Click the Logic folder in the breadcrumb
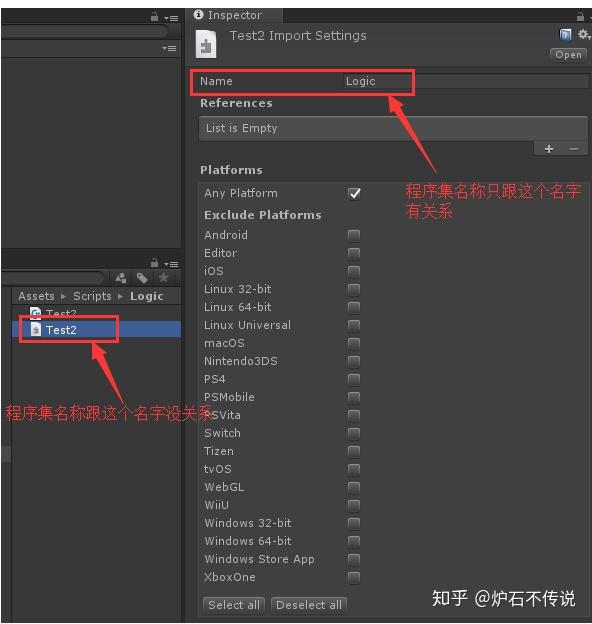Viewport: 592px width, 624px height. pyautogui.click(x=147, y=296)
